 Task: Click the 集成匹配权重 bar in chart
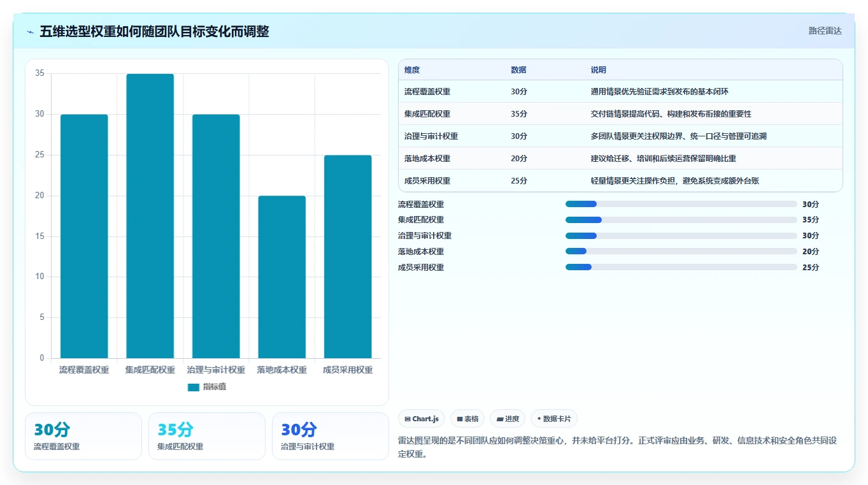[150, 216]
